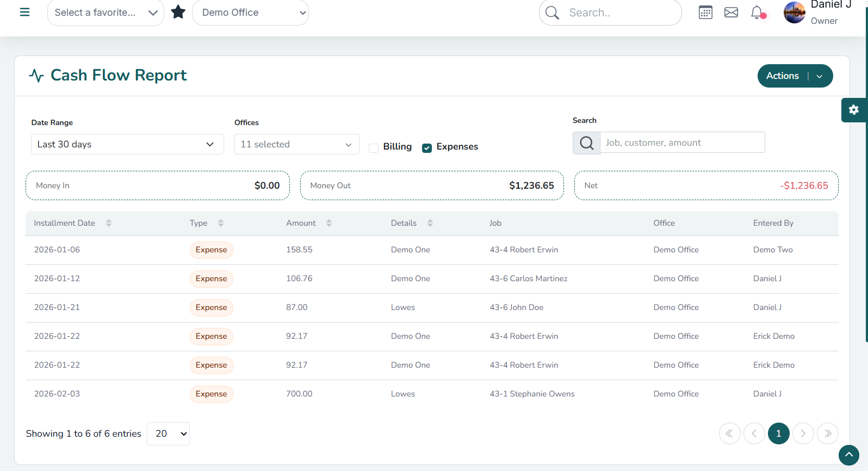
Task: Click the magnifier icon beside Job search
Action: click(586, 143)
